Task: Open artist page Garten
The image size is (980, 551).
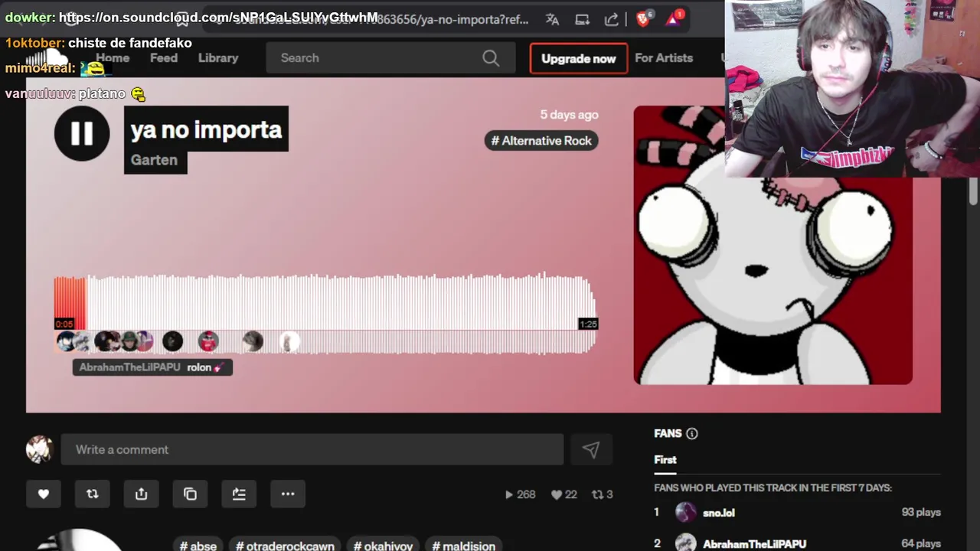Action: point(154,160)
